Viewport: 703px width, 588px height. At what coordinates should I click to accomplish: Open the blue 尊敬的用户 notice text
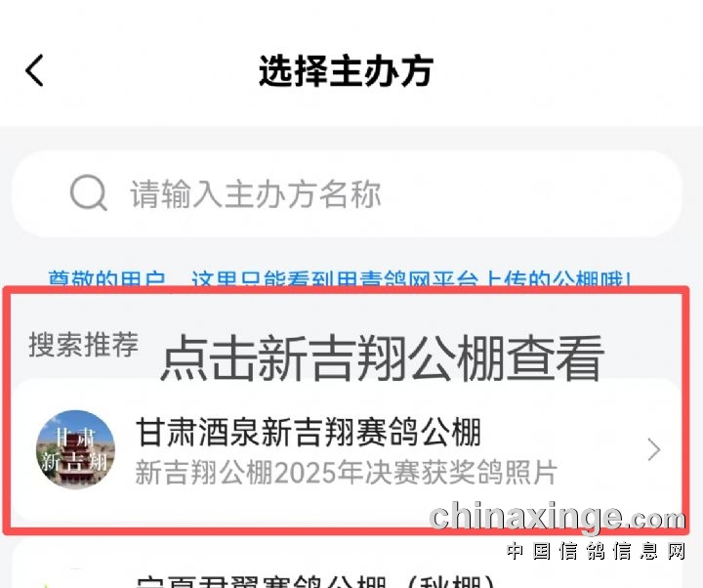[x=340, y=279]
